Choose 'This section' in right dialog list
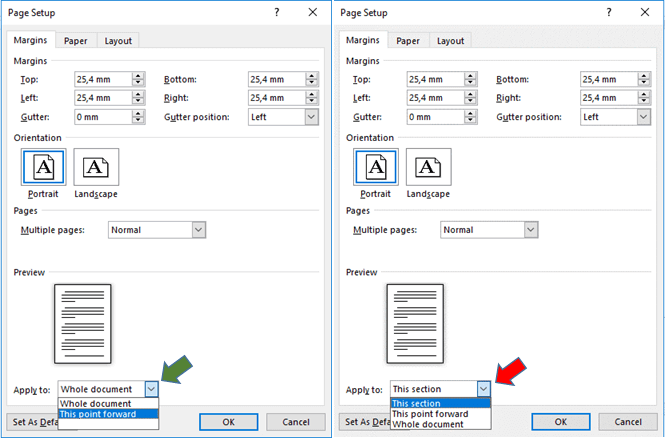This screenshot has height=438, width=665. tap(441, 404)
